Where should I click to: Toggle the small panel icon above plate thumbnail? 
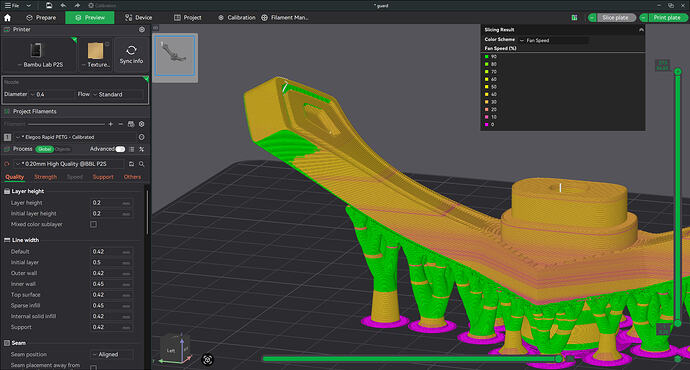pos(155,28)
